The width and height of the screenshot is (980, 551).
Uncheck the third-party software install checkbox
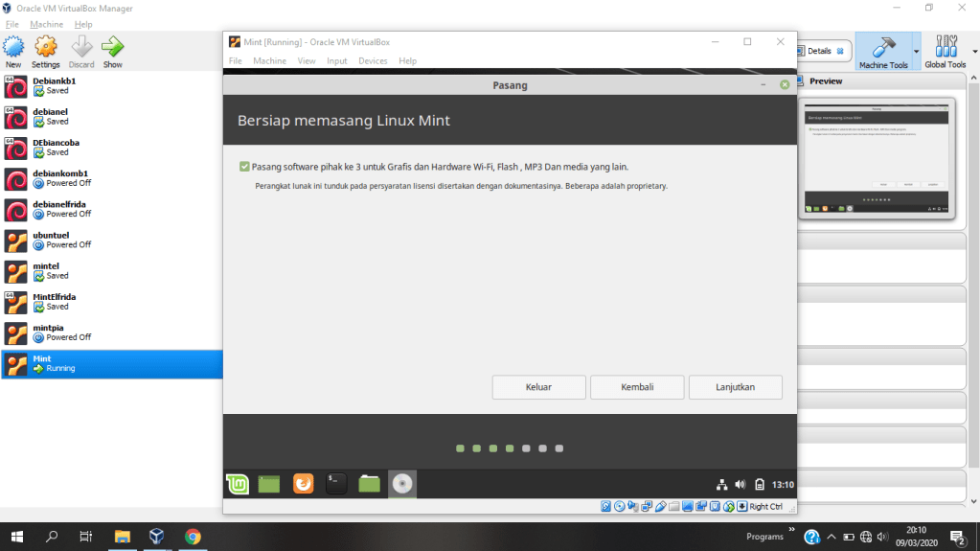pyautogui.click(x=245, y=167)
